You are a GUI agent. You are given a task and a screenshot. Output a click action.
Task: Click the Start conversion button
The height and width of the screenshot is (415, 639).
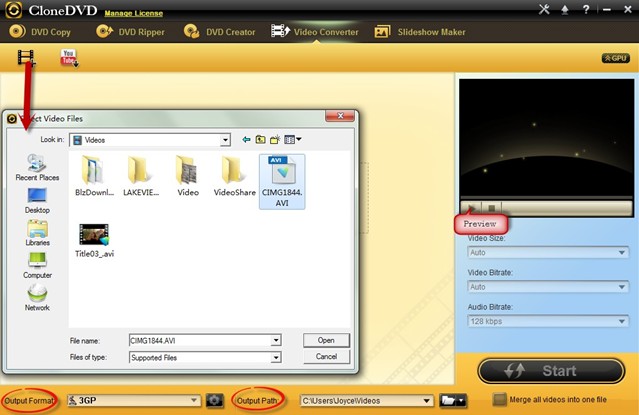coord(551,371)
